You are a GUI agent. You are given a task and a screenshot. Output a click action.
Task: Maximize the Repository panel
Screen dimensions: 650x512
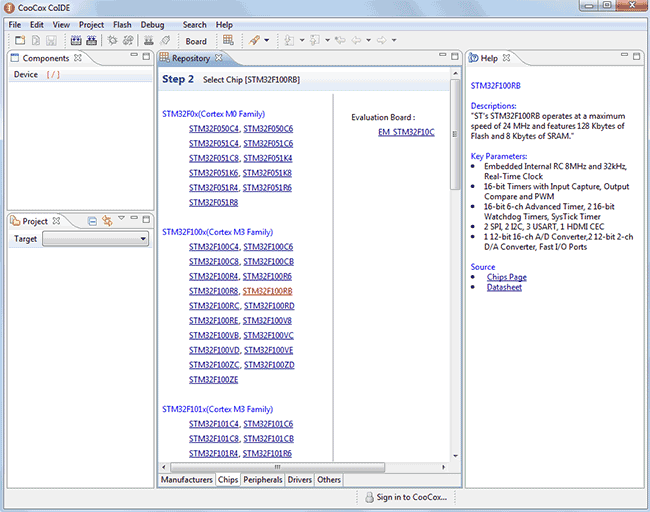tap(455, 56)
